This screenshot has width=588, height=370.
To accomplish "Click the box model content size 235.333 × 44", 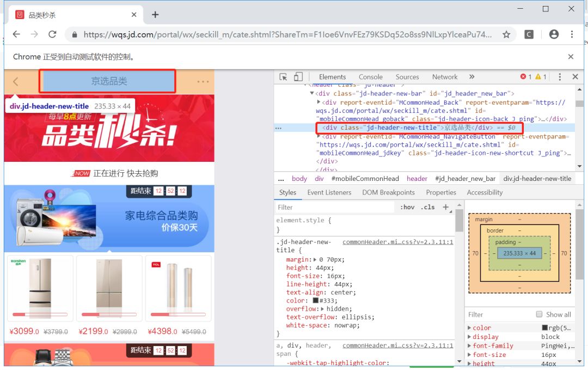I will coord(519,253).
